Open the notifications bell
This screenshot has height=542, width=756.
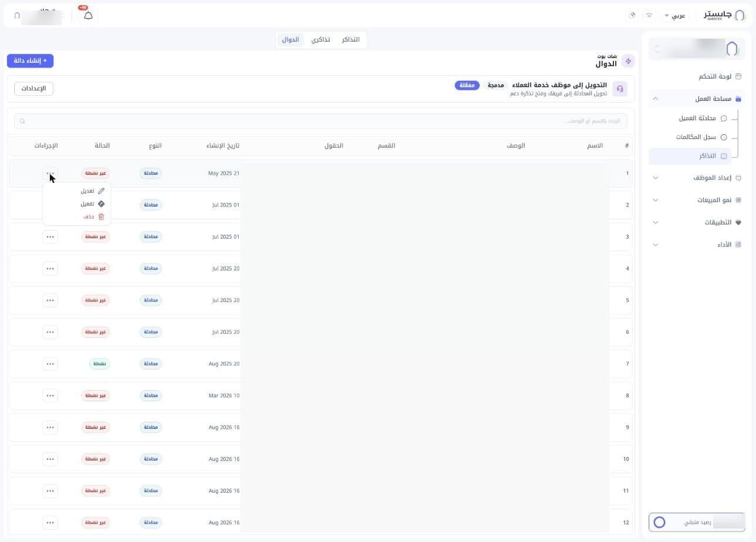coord(88,15)
